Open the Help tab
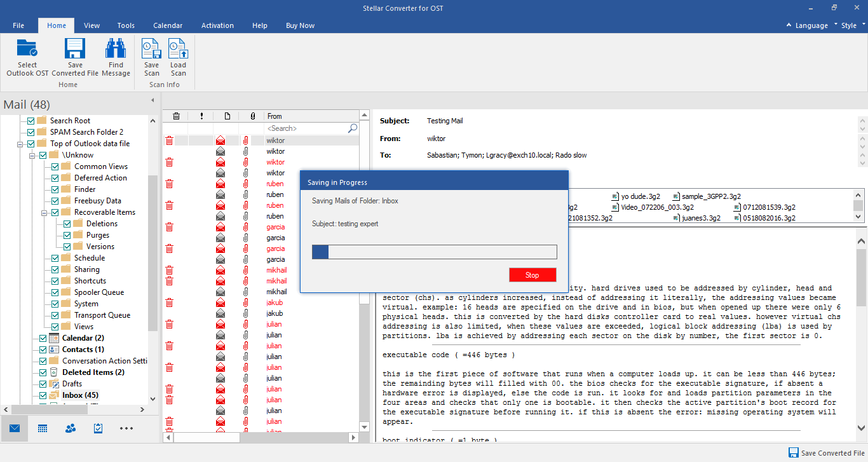This screenshot has height=462, width=868. point(260,25)
